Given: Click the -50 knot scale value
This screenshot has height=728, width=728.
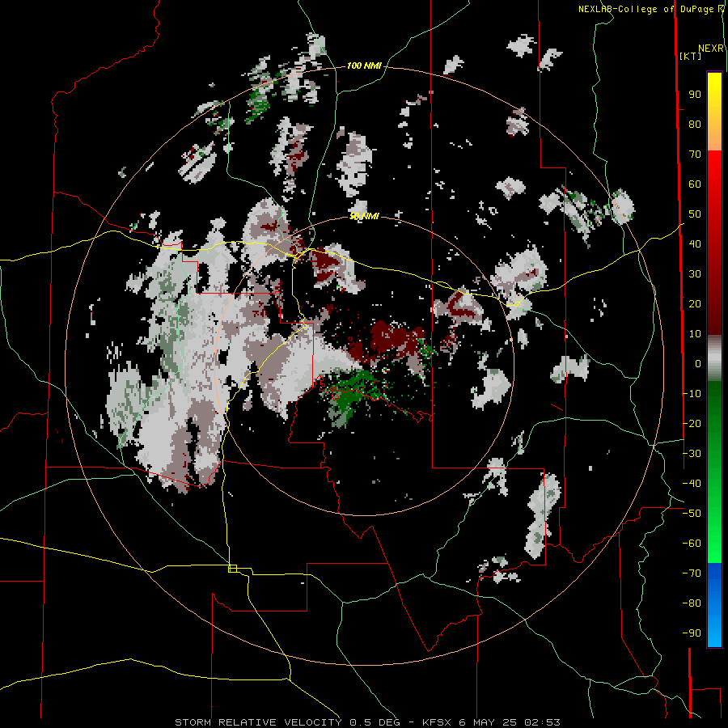Looking at the screenshot, I should click(692, 514).
